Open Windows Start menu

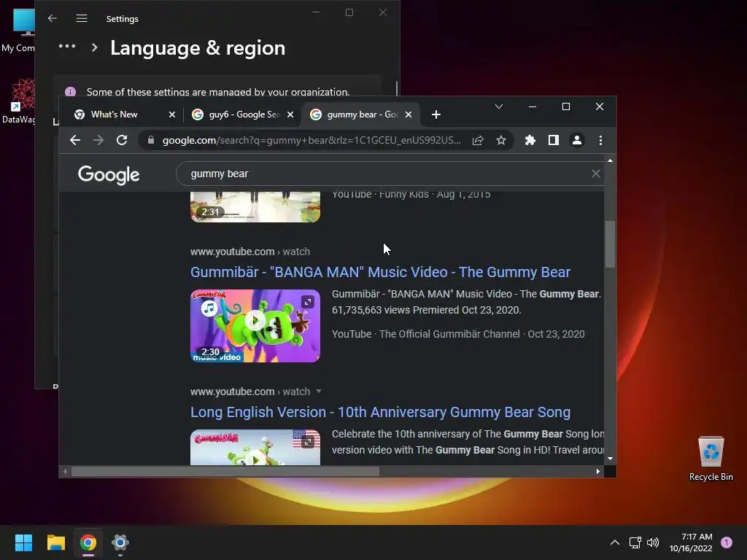tap(23, 542)
